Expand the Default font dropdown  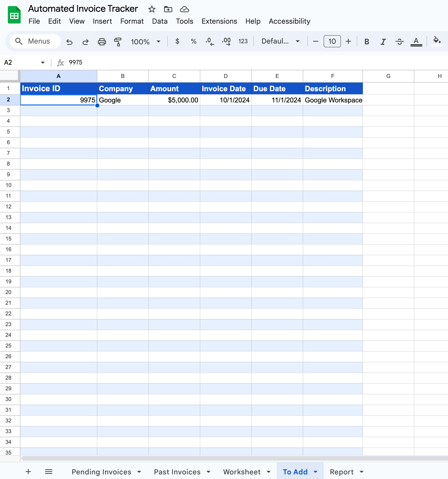click(x=280, y=41)
